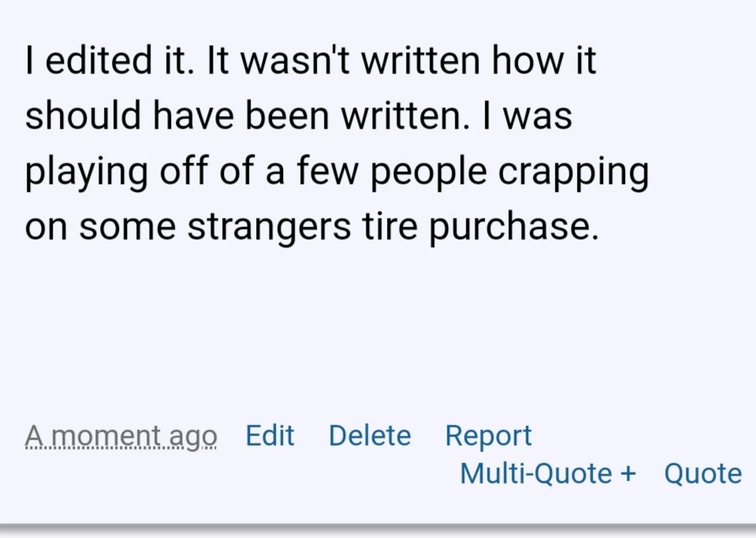Screen dimensions: 756x538
Task: Click the word 'purchase.' ending the post
Action: point(514,227)
